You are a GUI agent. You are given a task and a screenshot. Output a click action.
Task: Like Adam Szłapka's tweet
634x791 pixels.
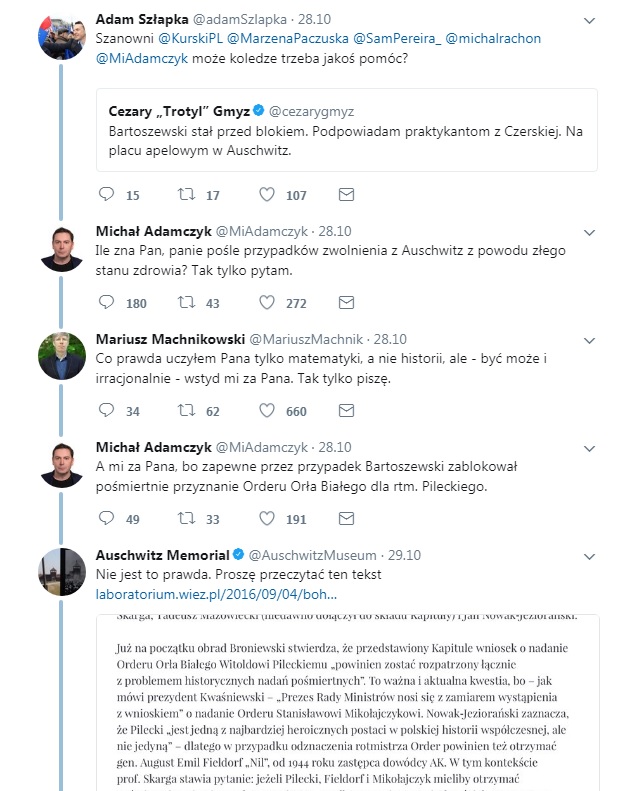click(267, 194)
